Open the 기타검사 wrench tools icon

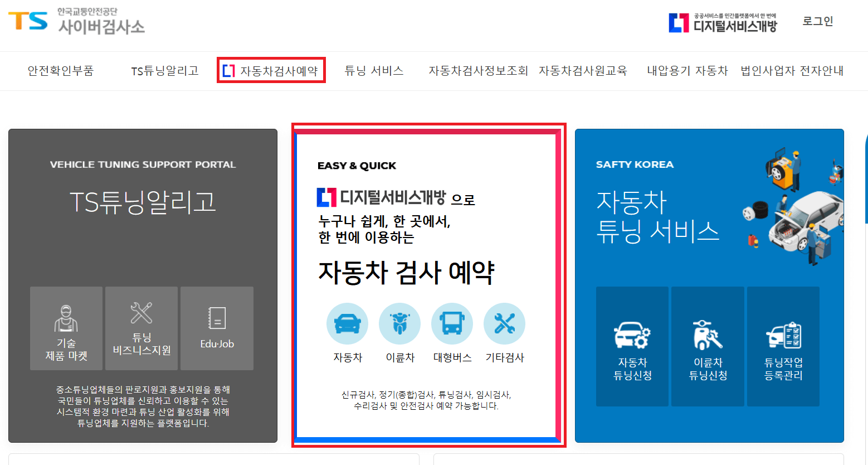click(504, 324)
